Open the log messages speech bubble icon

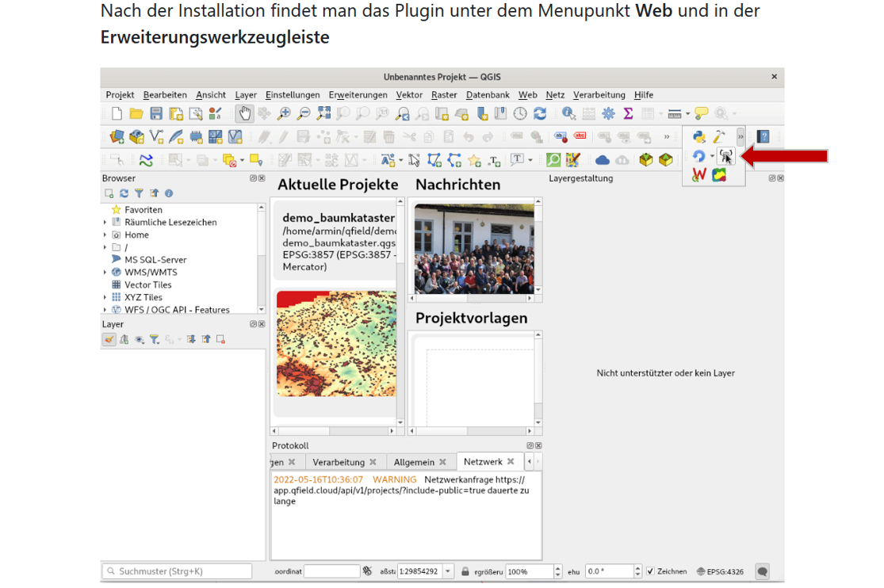(x=762, y=571)
